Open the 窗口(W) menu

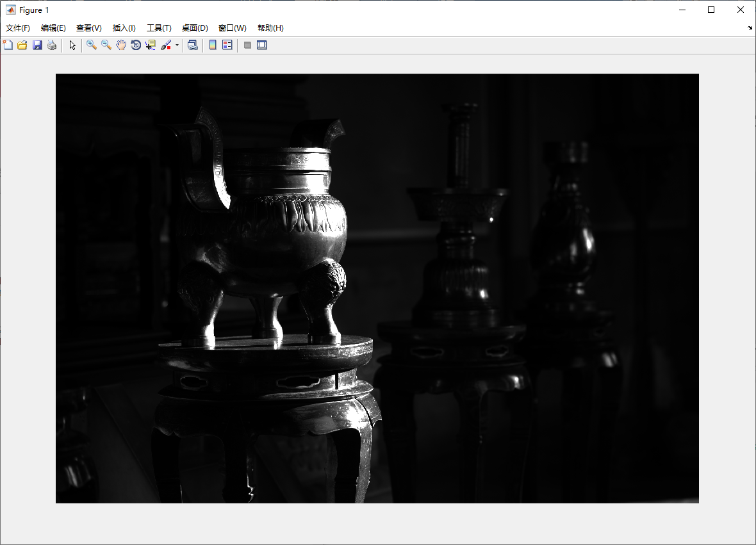point(232,28)
